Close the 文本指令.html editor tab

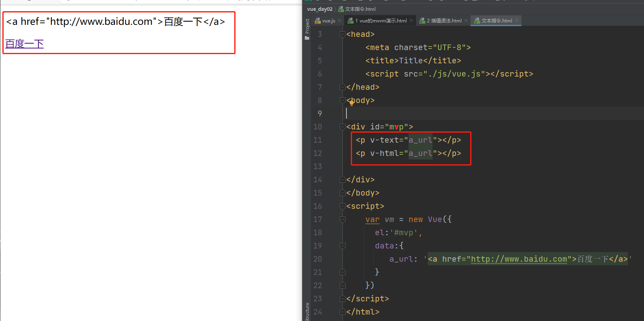point(517,21)
